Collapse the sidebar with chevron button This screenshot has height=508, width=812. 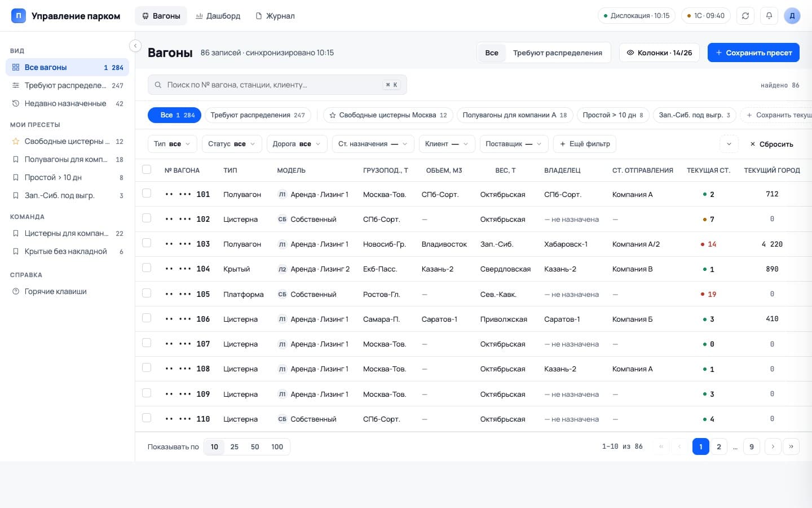tap(135, 46)
